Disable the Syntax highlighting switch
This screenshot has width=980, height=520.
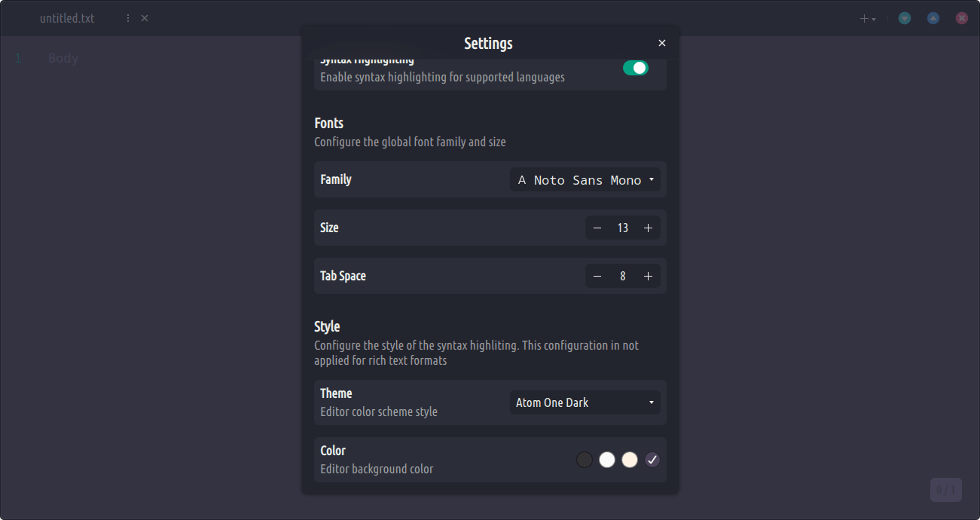(x=635, y=68)
